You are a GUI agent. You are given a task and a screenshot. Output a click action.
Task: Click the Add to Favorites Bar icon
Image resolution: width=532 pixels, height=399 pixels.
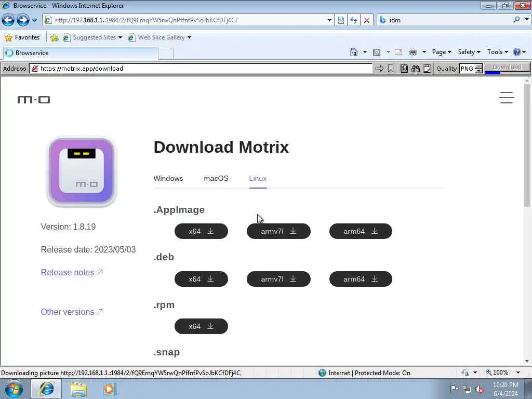(x=54, y=37)
